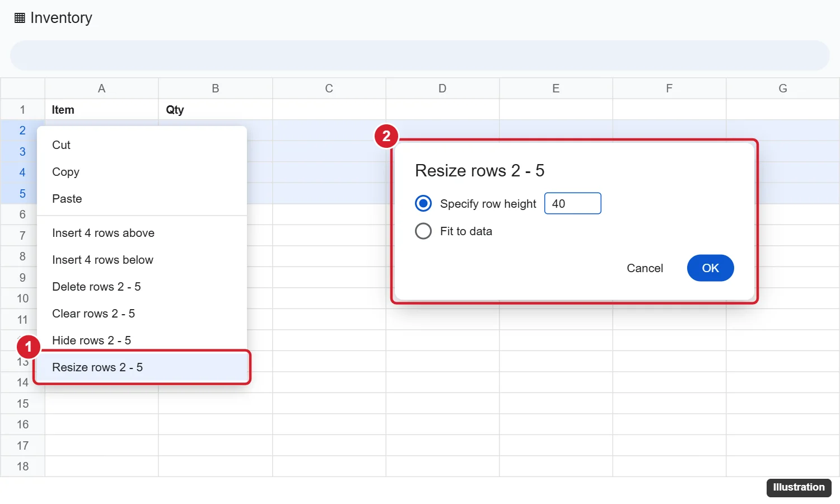The height and width of the screenshot is (504, 840).
Task: Click the row height input field
Action: pyautogui.click(x=573, y=203)
